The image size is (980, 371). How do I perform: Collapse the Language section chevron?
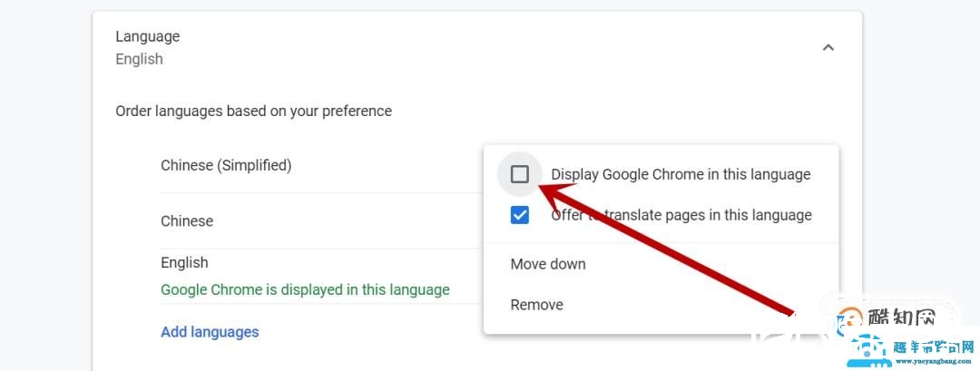(828, 47)
